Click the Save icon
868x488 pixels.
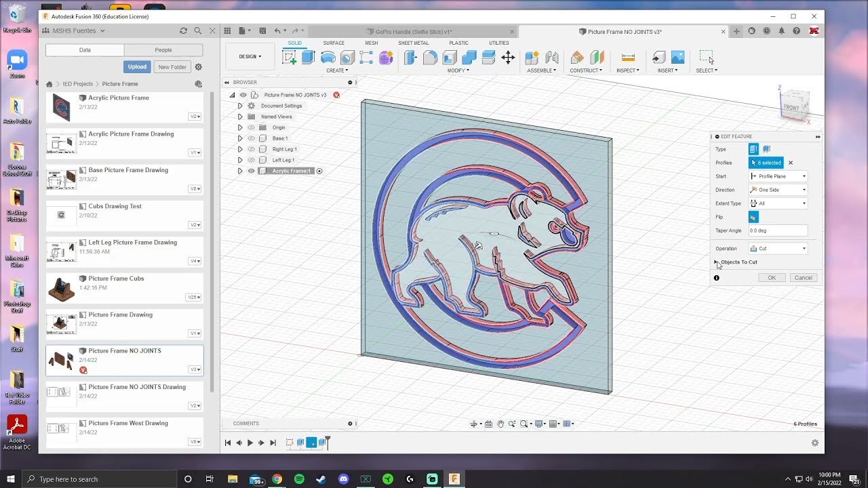(262, 30)
